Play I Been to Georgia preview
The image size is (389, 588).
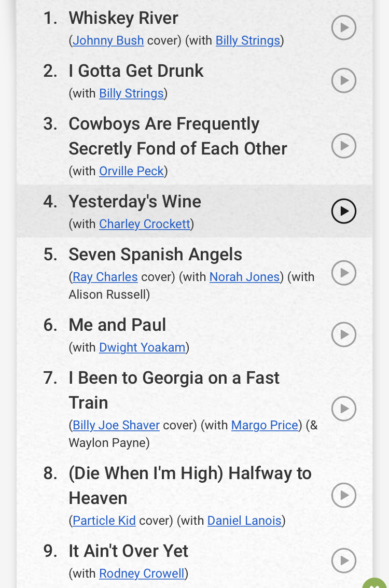click(343, 409)
